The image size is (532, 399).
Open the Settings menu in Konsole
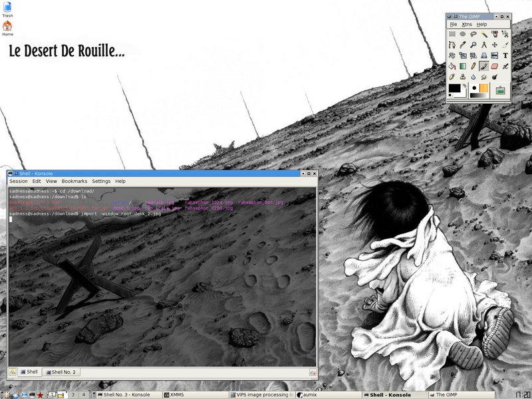(101, 181)
